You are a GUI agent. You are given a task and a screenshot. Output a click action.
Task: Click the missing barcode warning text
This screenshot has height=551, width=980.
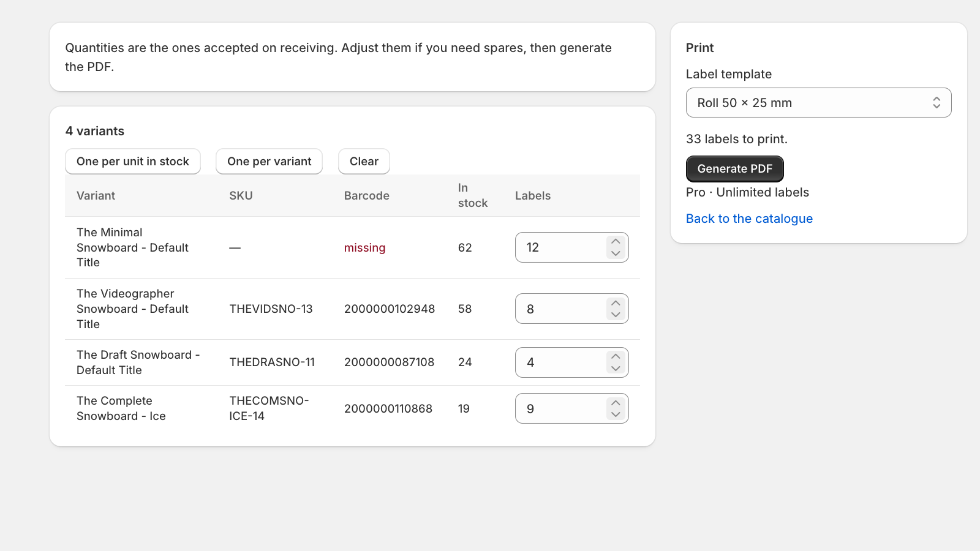tap(364, 248)
